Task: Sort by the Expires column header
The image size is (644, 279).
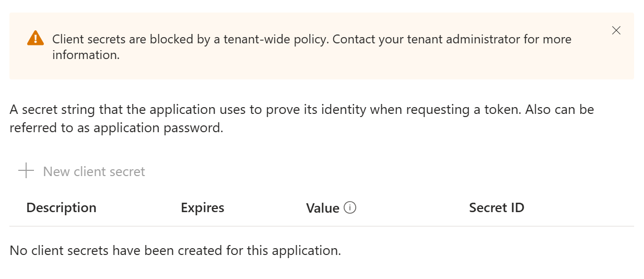Action: pos(202,207)
